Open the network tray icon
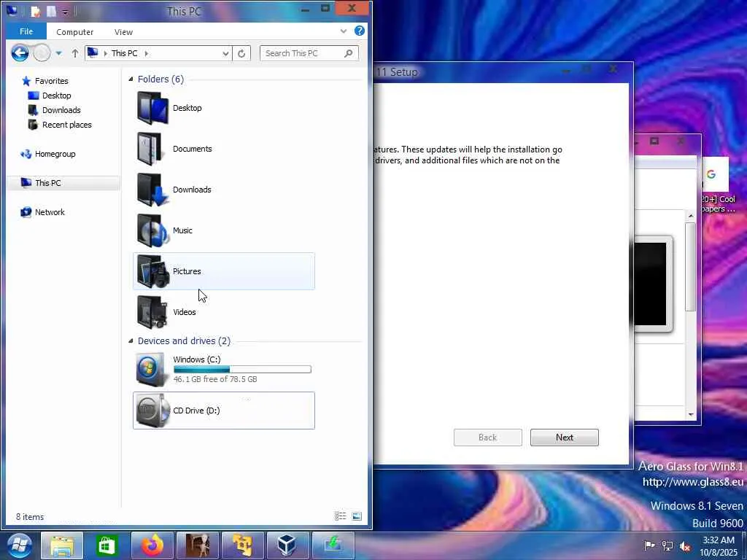Viewport: 747px width, 560px height. tap(667, 545)
